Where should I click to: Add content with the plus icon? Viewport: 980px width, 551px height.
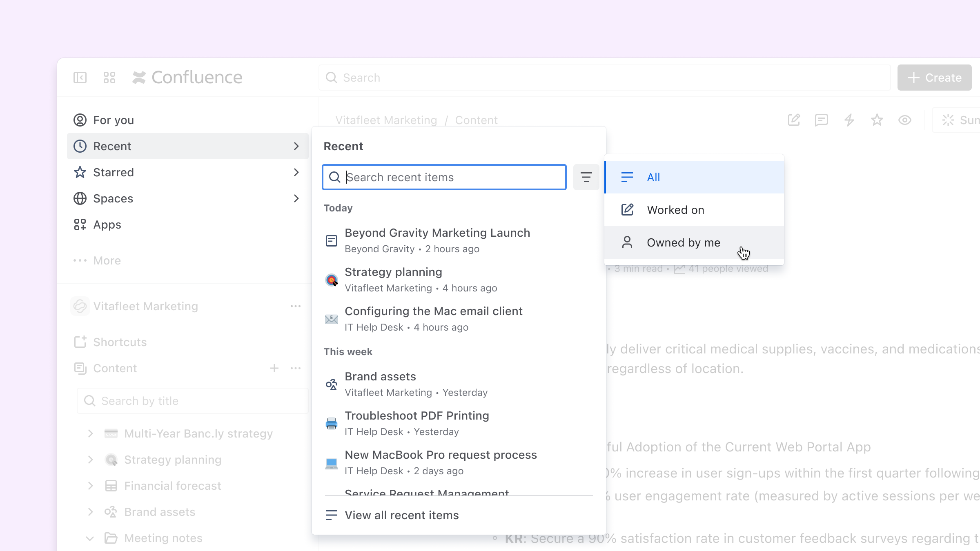coord(274,368)
